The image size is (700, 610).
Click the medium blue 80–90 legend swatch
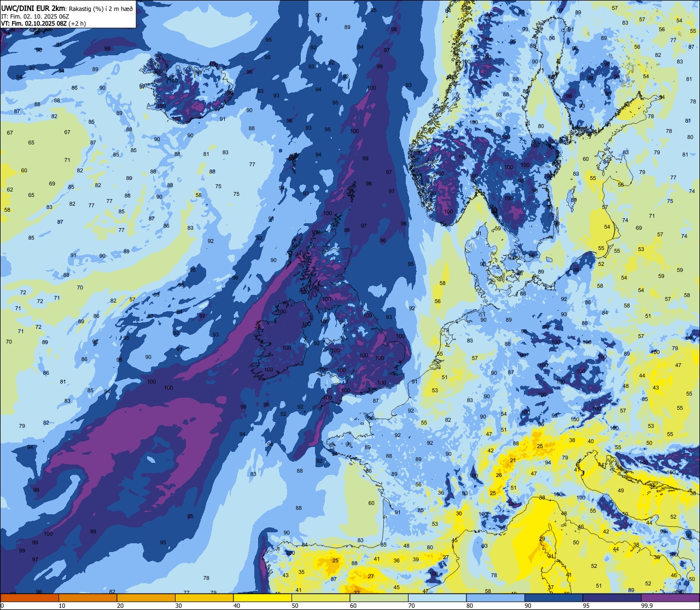[495, 598]
